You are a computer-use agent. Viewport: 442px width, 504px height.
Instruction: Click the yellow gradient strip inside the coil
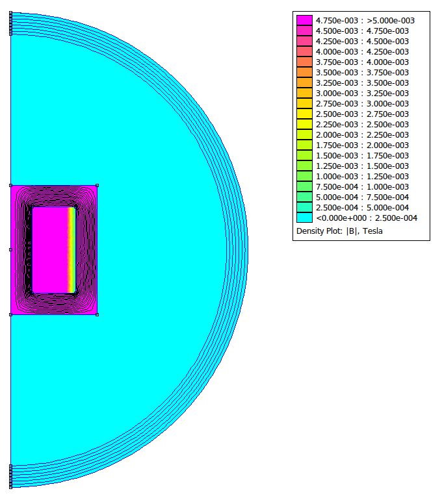pos(71,249)
